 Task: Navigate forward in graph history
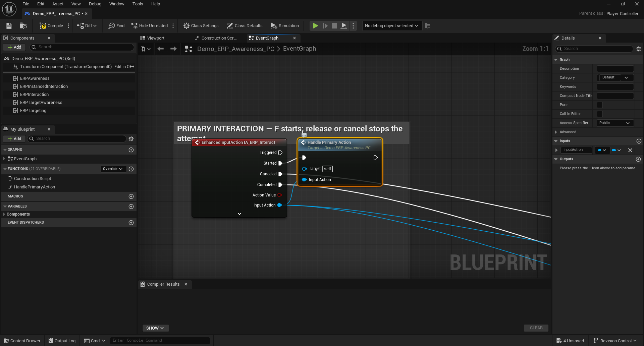pos(173,49)
